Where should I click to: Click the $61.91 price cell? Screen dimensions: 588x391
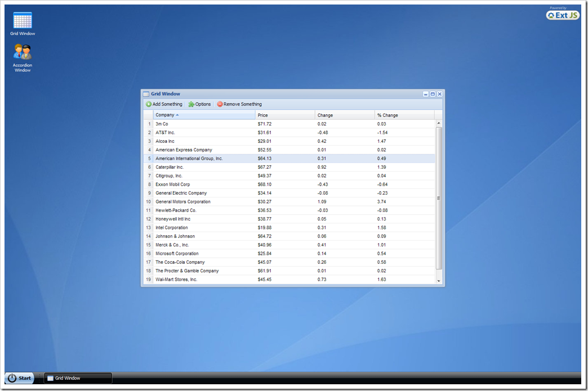click(x=285, y=271)
